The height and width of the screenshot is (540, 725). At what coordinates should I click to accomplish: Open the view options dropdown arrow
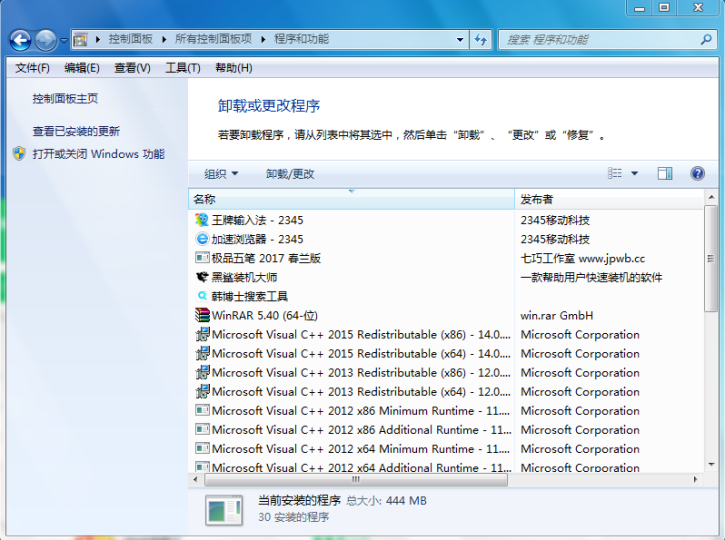pyautogui.click(x=634, y=173)
